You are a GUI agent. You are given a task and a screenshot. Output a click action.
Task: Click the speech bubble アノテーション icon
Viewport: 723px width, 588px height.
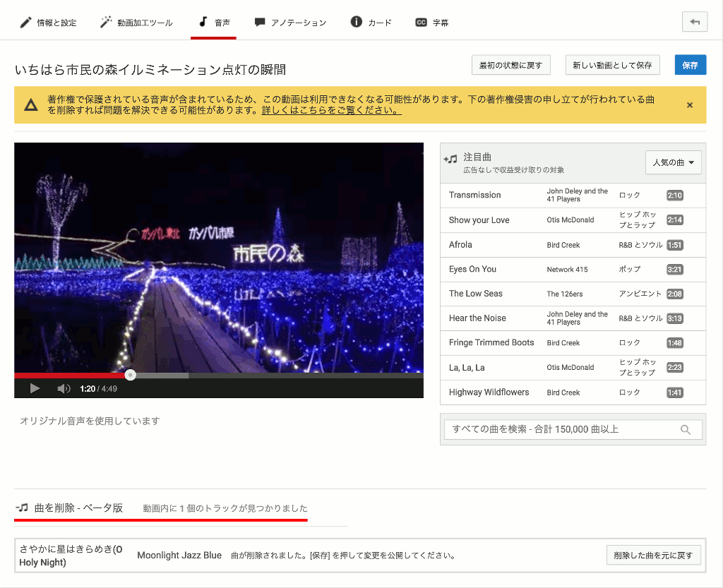coord(260,22)
